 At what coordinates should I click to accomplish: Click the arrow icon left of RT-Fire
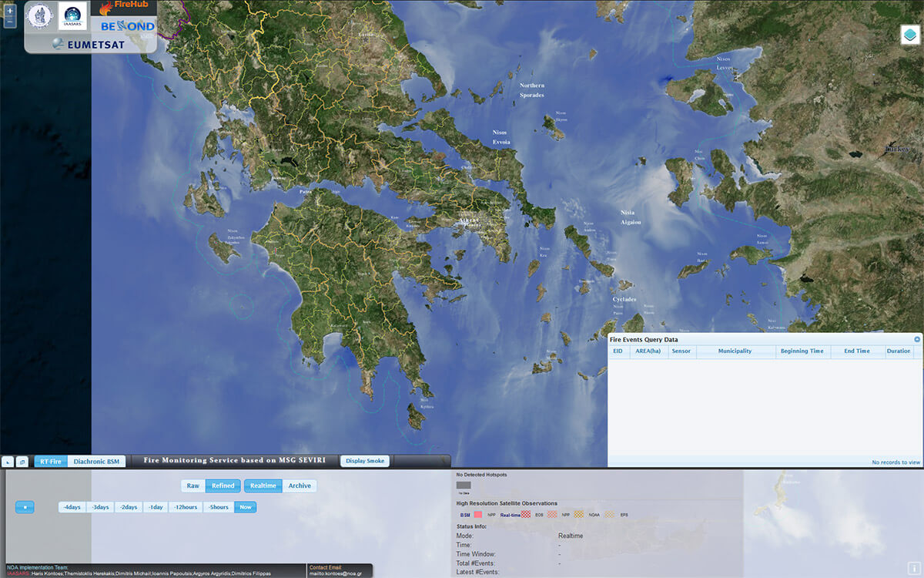pos(8,462)
